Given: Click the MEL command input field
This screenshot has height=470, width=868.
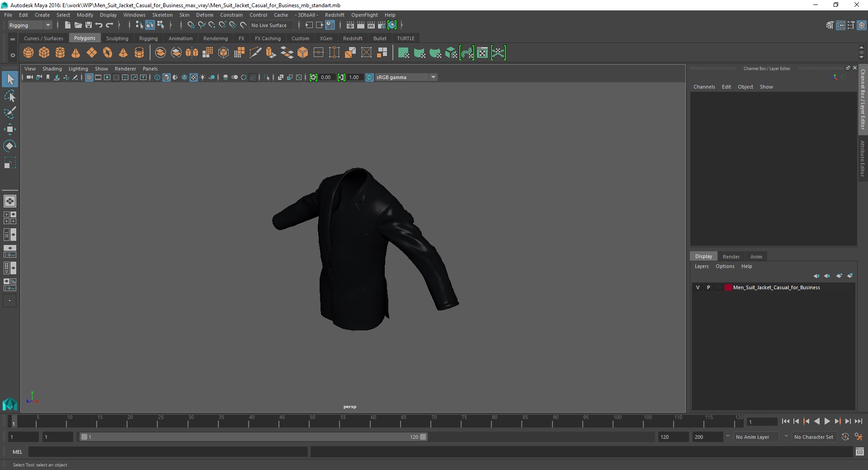Looking at the screenshot, I should tap(168, 451).
